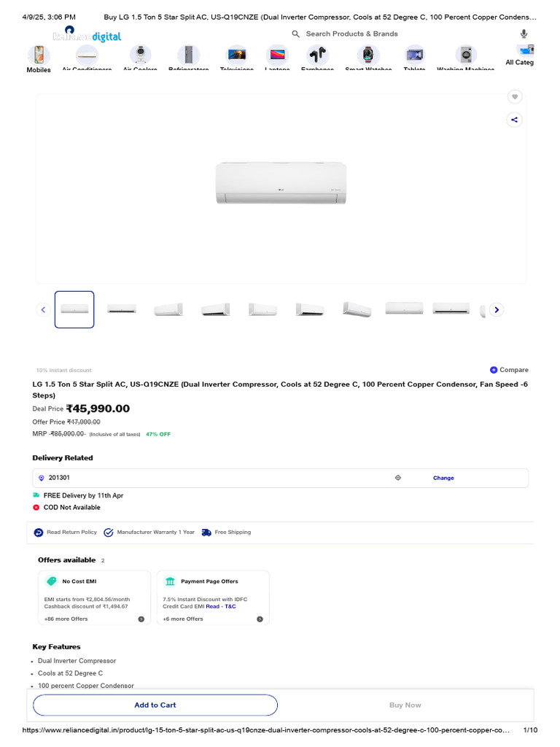The image size is (560, 747).
Task: Select the seventh tilted AC thumbnail
Action: [x=357, y=309]
